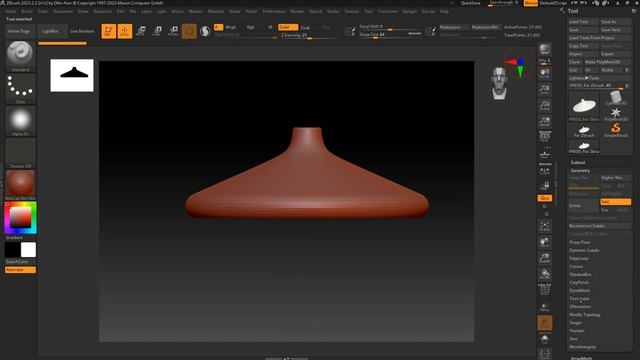The width and height of the screenshot is (640, 360).
Task: Toggle PolyF line fill display
Action: tap(544, 290)
